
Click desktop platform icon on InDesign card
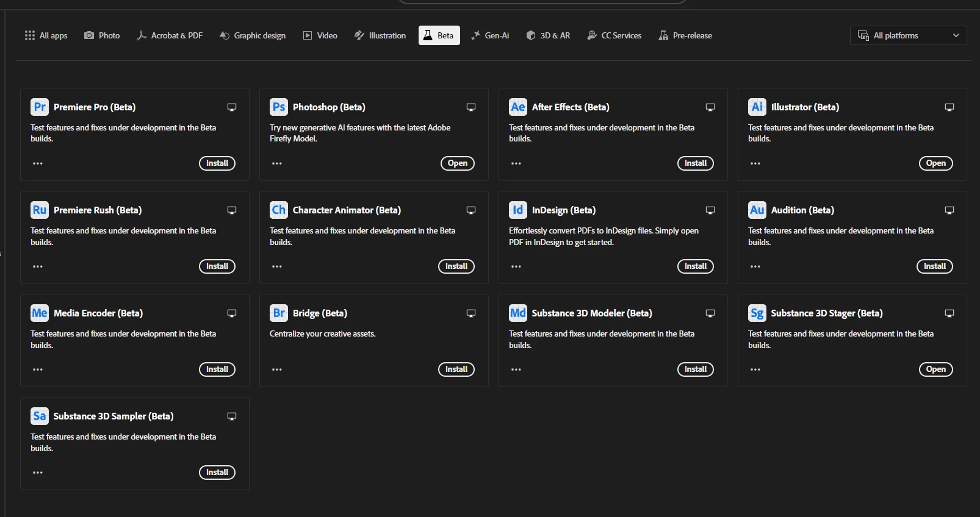(x=710, y=210)
